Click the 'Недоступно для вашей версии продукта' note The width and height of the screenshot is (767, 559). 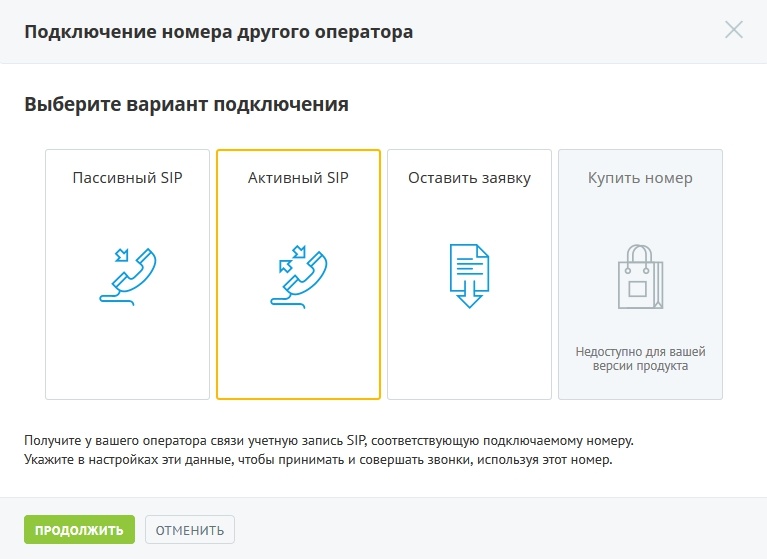[640, 358]
